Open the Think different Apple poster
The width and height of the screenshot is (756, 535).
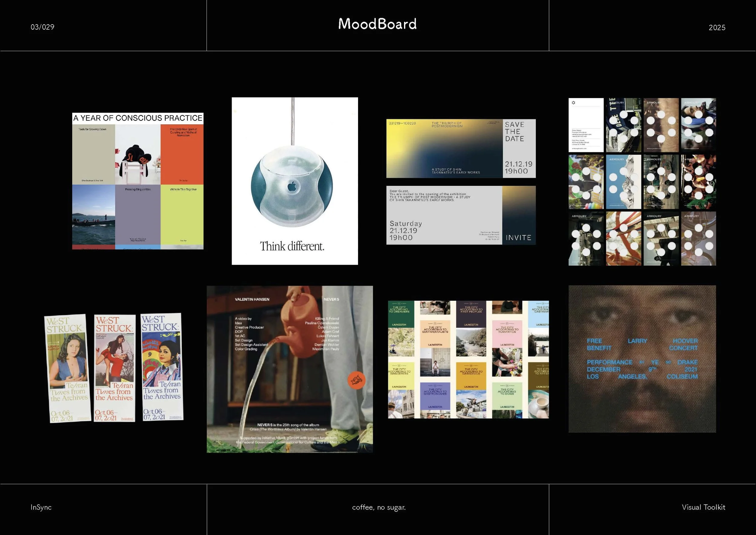click(x=295, y=181)
